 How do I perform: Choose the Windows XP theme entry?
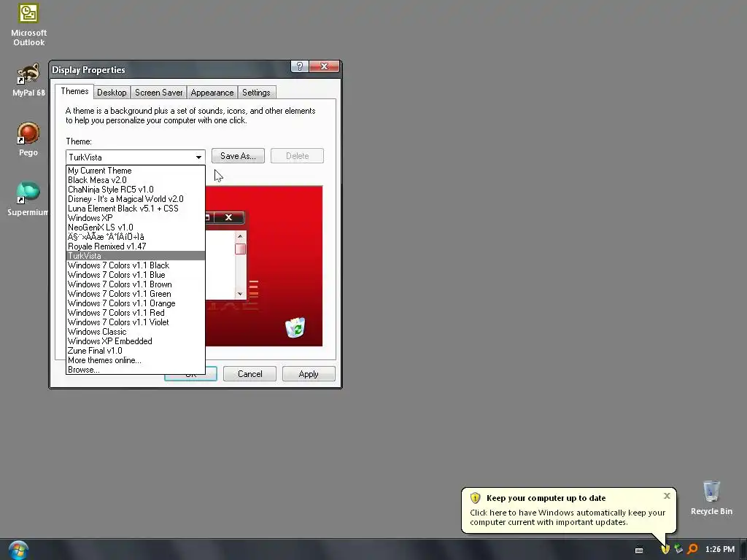click(x=135, y=218)
